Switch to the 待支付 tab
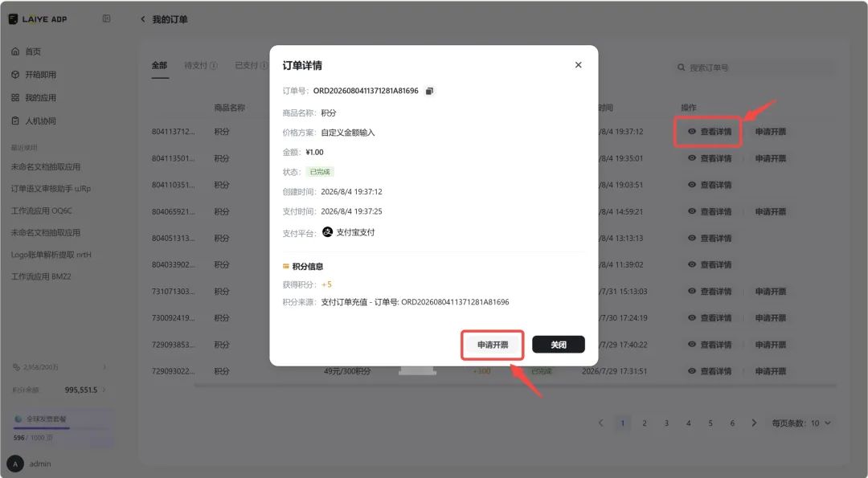Screen dimensions: 868x478 tap(195, 65)
